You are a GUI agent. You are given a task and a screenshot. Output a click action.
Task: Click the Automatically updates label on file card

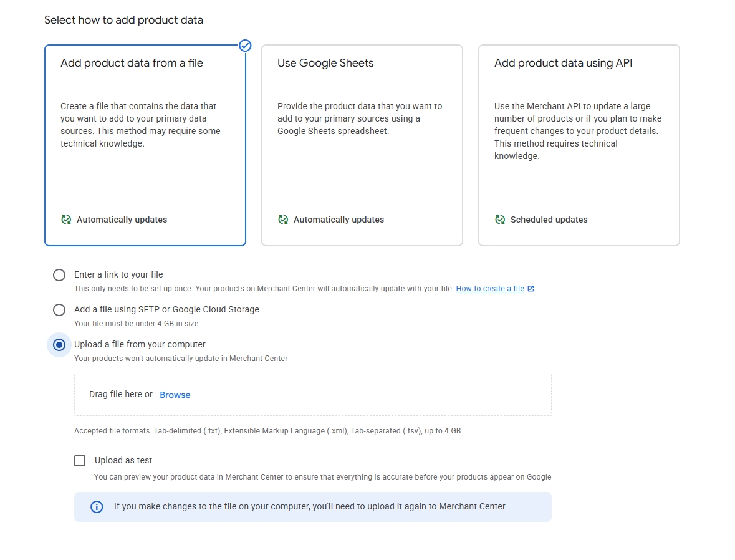122,220
